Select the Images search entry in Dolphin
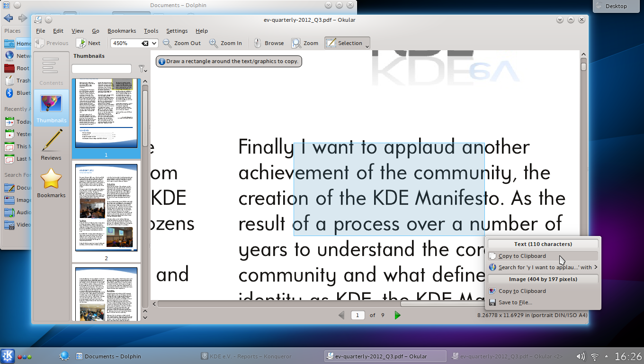Image resolution: width=644 pixels, height=364 pixels. 17,200
